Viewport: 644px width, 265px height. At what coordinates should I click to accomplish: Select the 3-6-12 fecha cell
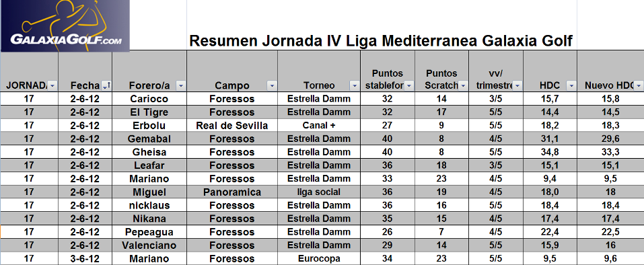(x=85, y=258)
